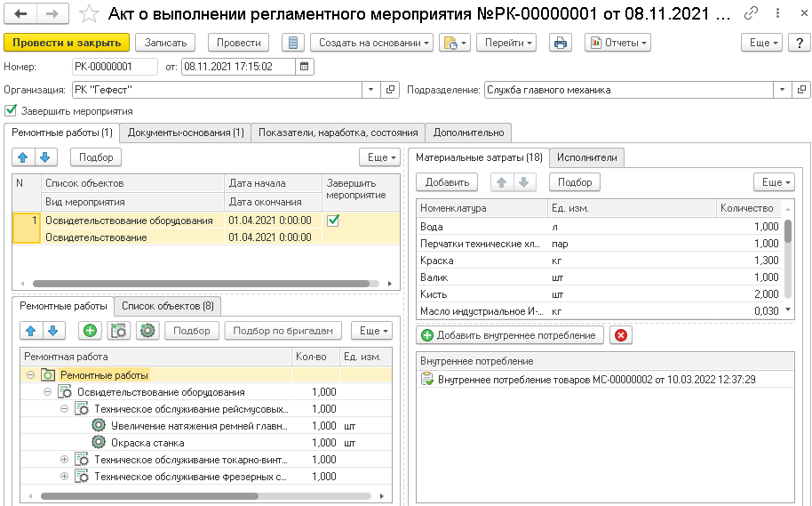Toggle Завершить мероприятия checkbox

[11, 111]
